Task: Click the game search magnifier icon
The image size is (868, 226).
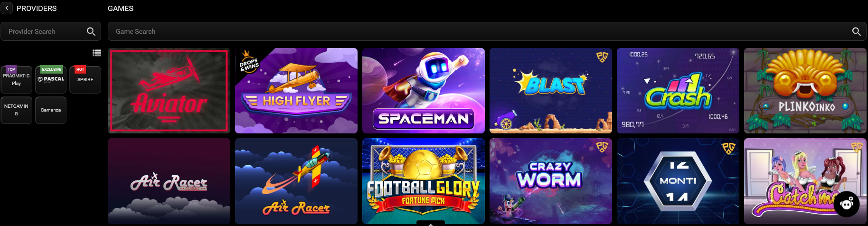Action: 857,31
